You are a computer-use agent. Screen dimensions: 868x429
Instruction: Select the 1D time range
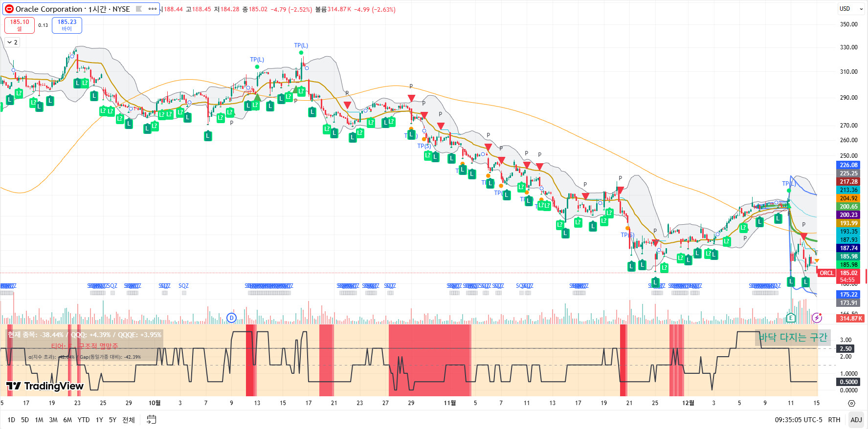(11, 420)
